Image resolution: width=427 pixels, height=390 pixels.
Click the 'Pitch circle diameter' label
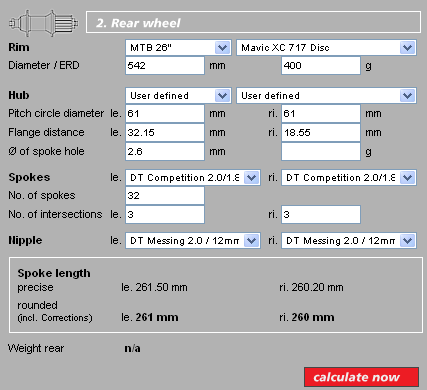coord(56,113)
